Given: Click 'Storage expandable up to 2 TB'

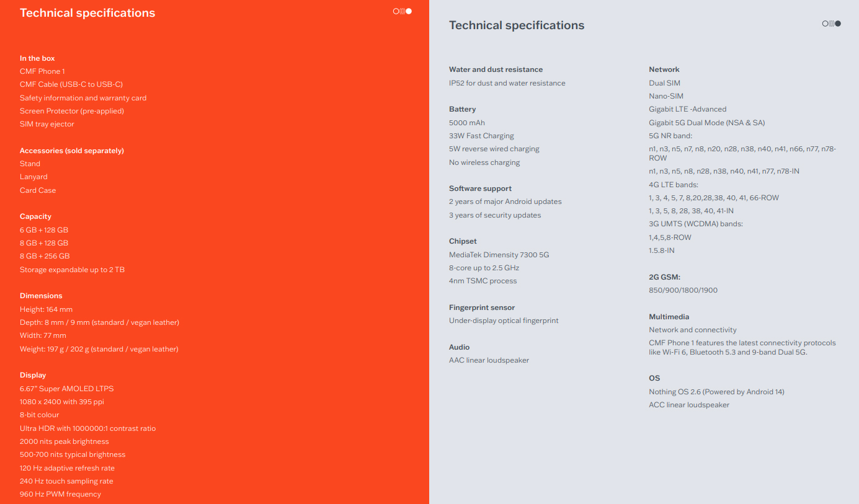Looking at the screenshot, I should click(x=72, y=270).
